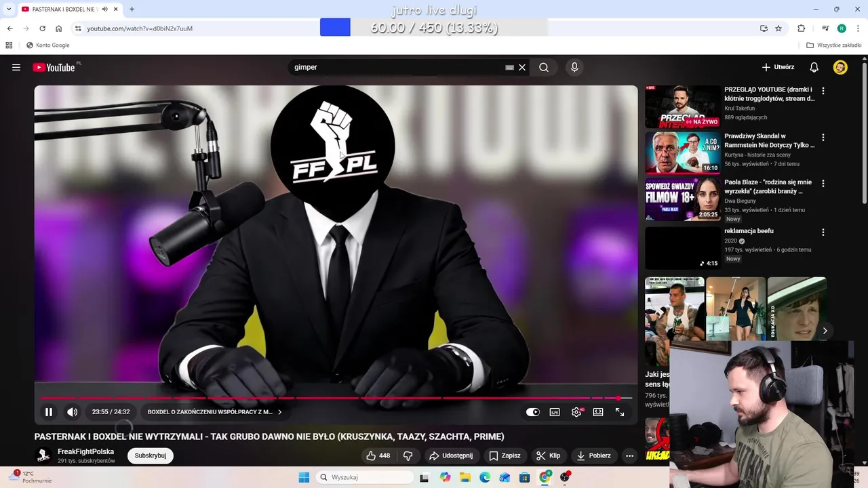Viewport: 868px width, 488px height.
Task: Dislike the video
Action: 408,455
